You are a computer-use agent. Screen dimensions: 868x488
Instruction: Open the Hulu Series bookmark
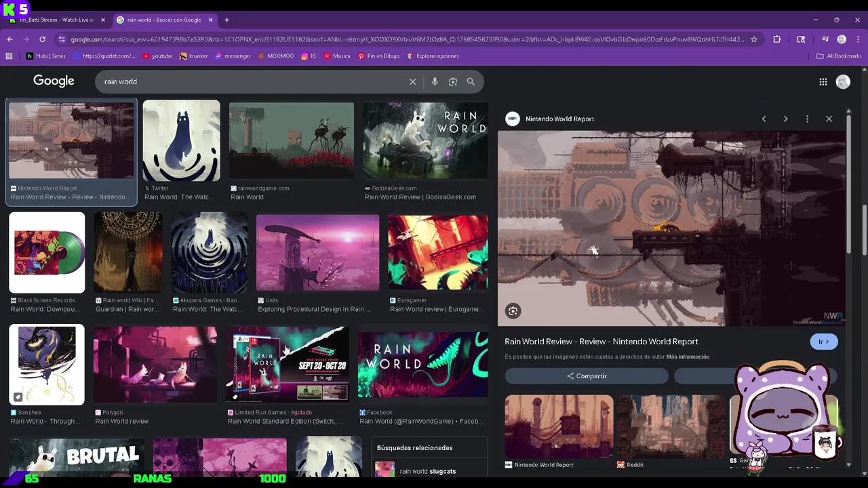[45, 56]
